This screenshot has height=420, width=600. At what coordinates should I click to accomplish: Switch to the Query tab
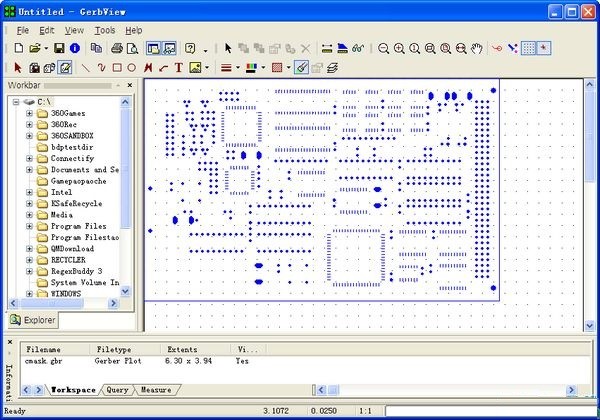coord(117,389)
